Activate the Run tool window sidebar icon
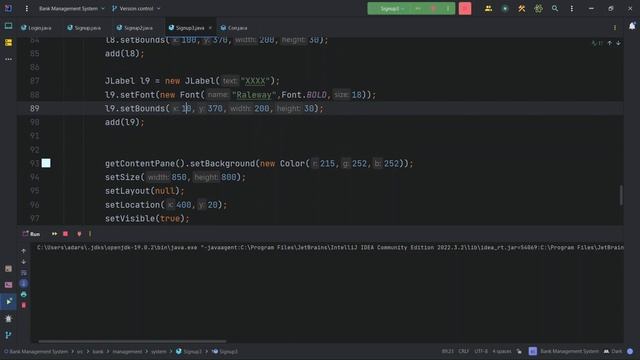This screenshot has width=640, height=360. click(x=8, y=302)
